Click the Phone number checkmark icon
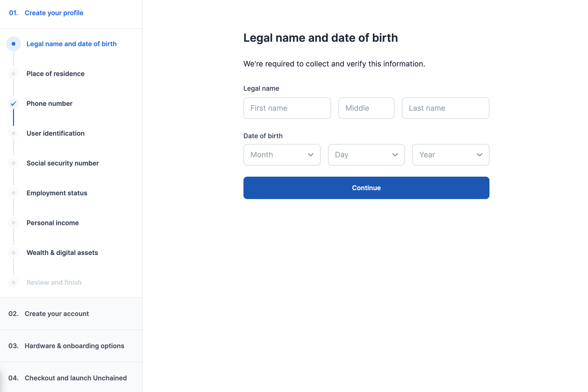 (14, 104)
